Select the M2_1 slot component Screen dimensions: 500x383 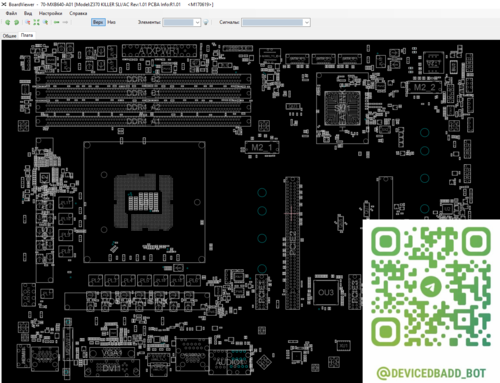pos(262,147)
